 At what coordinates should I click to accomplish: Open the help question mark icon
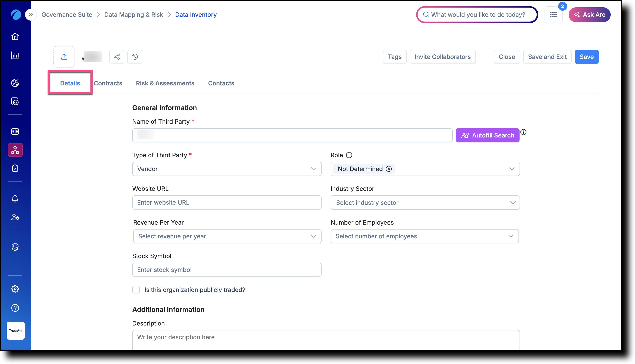pos(15,308)
